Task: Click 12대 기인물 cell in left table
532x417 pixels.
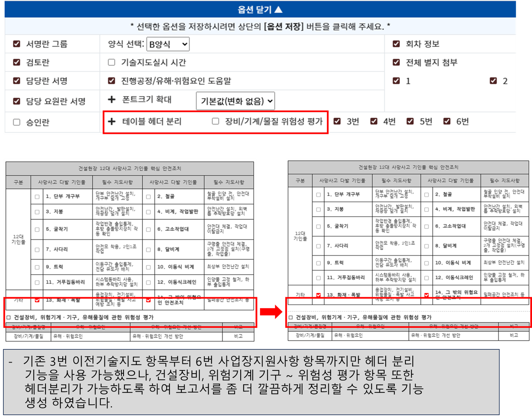Action: pyautogui.click(x=18, y=239)
